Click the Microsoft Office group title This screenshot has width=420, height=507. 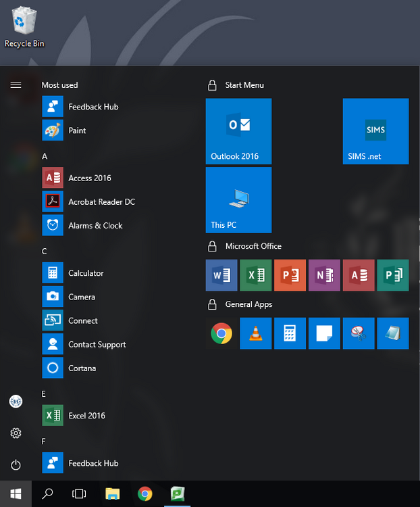pyautogui.click(x=253, y=246)
